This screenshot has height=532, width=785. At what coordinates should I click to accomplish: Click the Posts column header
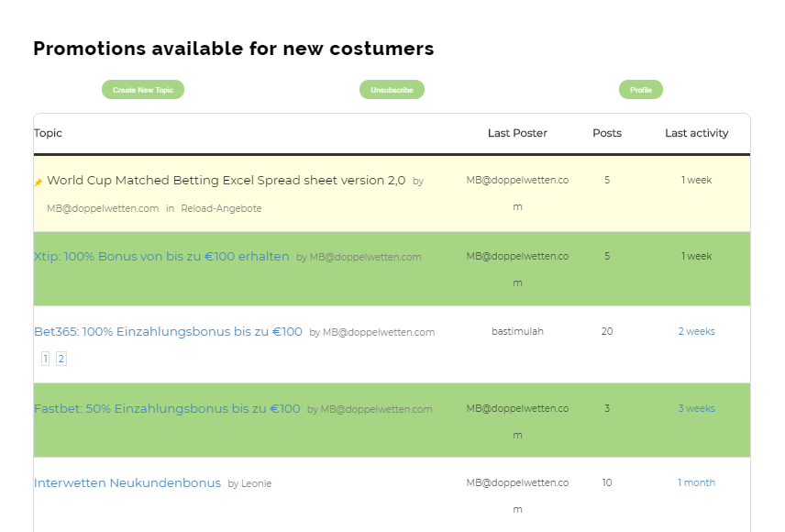coord(607,133)
